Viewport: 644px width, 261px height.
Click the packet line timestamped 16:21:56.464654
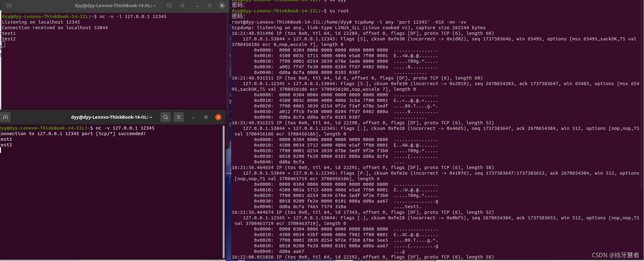363,167
